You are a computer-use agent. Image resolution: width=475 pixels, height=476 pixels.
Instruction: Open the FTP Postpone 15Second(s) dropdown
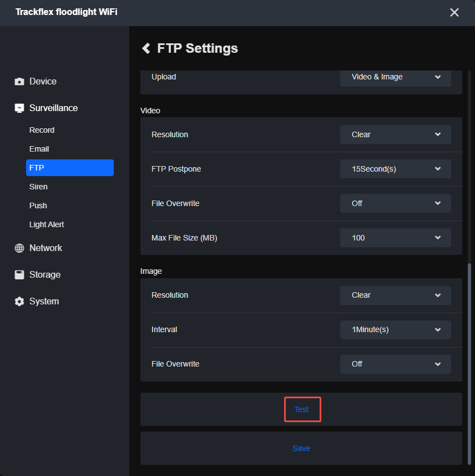[395, 169]
